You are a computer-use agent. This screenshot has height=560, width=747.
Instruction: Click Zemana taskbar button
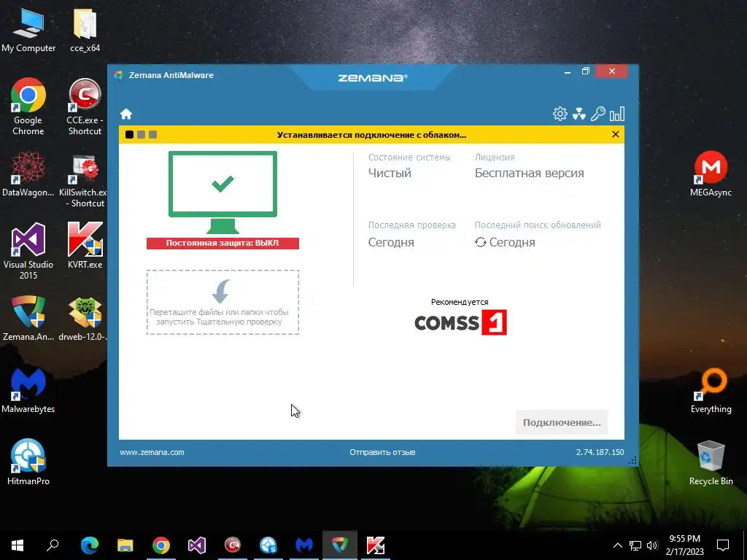pyautogui.click(x=340, y=545)
